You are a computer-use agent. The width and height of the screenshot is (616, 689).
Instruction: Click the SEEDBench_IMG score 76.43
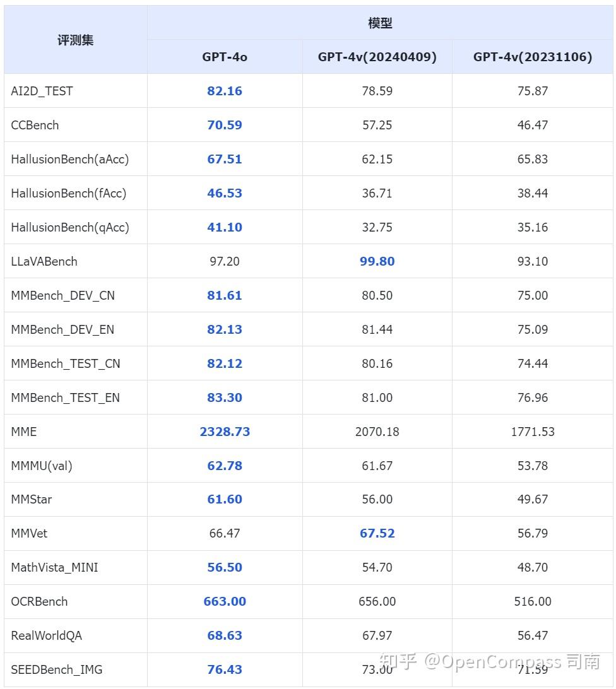[225, 669]
